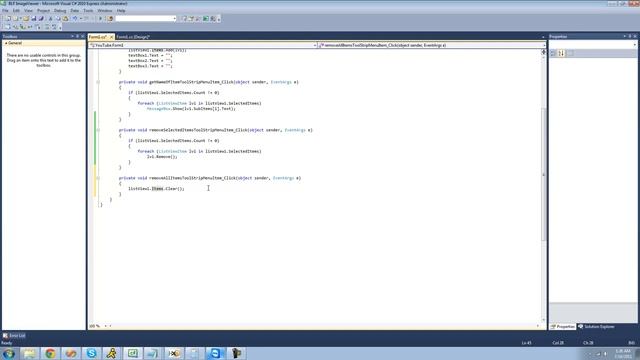Screen dimensions: 640x360
Task: Click the Find in Files icon
Action: (x=110, y=18)
